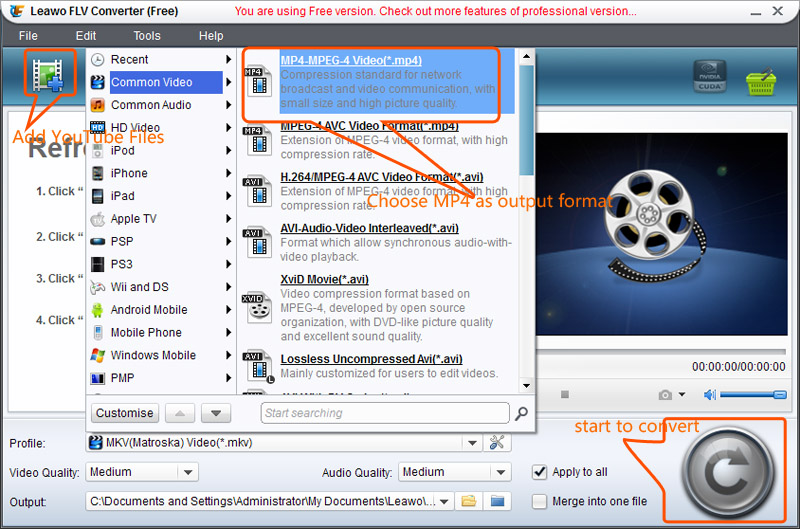Click the AVI-Audio-Video Interleaved icon

pos(257,242)
